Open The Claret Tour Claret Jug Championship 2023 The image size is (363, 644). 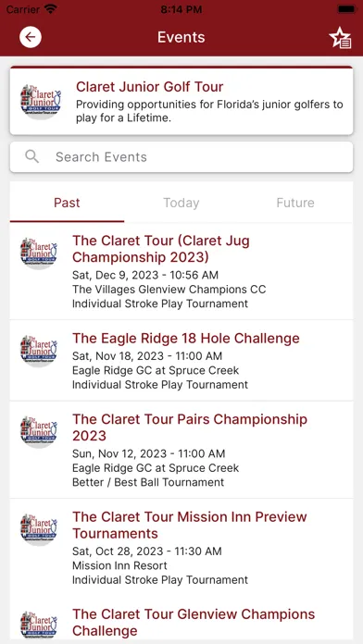click(x=181, y=271)
